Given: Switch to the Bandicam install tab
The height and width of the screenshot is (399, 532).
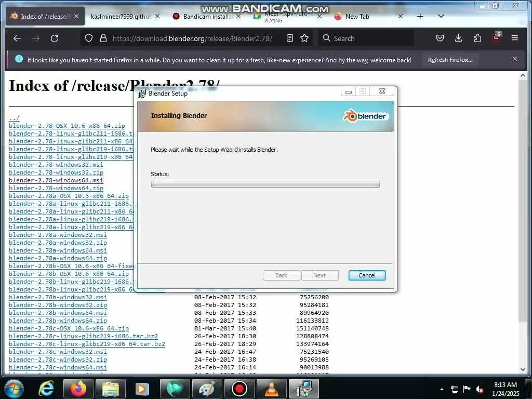Looking at the screenshot, I should [x=207, y=16].
